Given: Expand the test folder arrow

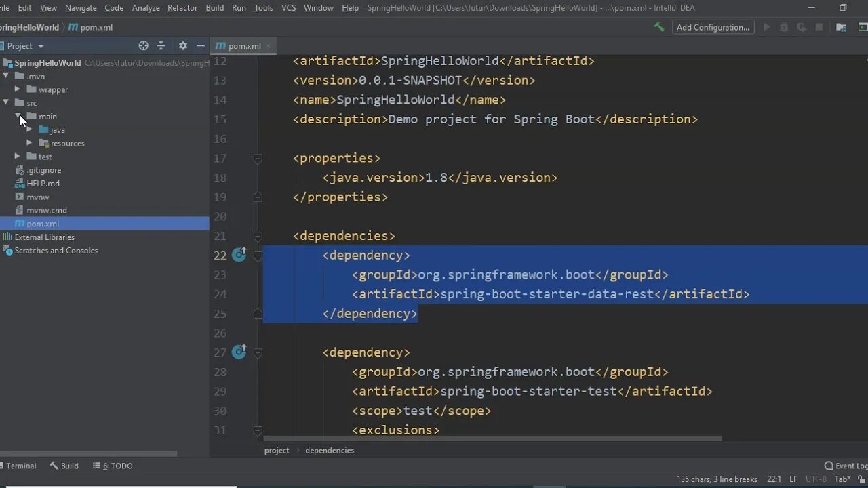Looking at the screenshot, I should pos(18,157).
